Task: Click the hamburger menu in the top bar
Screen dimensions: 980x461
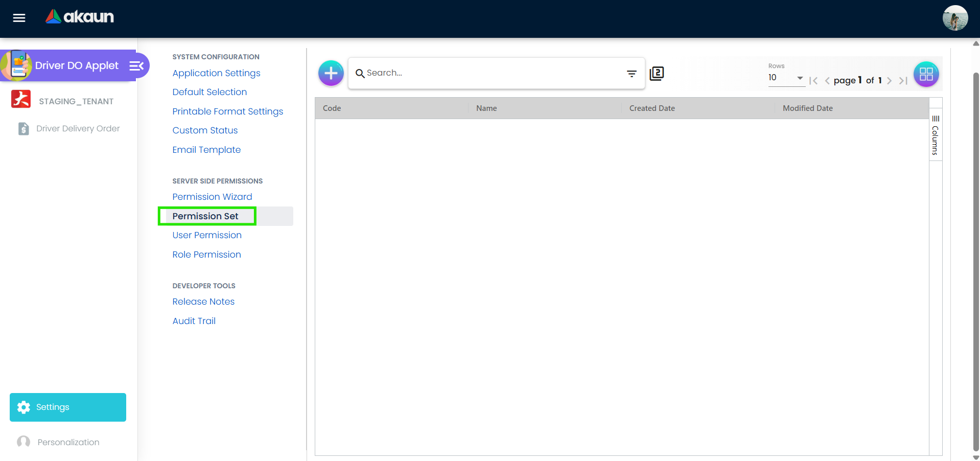Action: pyautogui.click(x=18, y=17)
